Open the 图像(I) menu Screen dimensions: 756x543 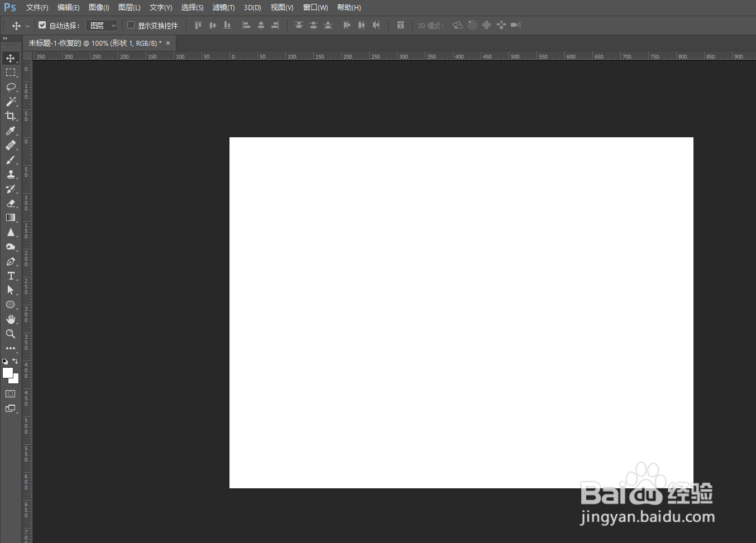pos(99,7)
